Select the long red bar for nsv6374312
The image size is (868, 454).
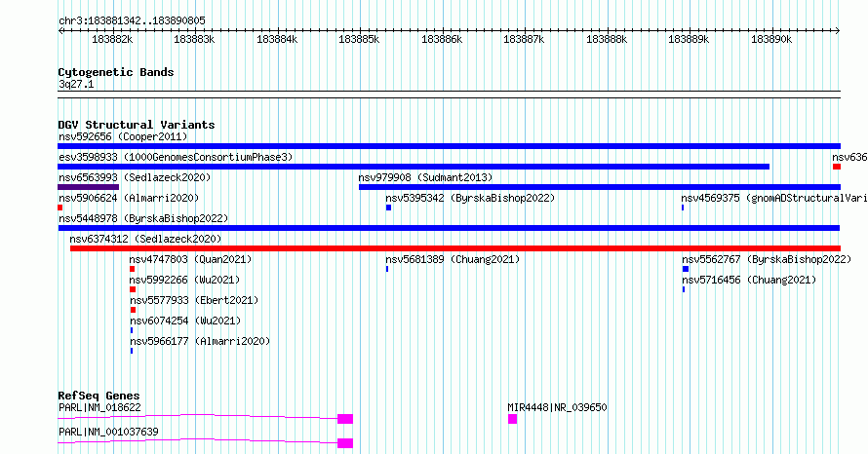point(455,248)
